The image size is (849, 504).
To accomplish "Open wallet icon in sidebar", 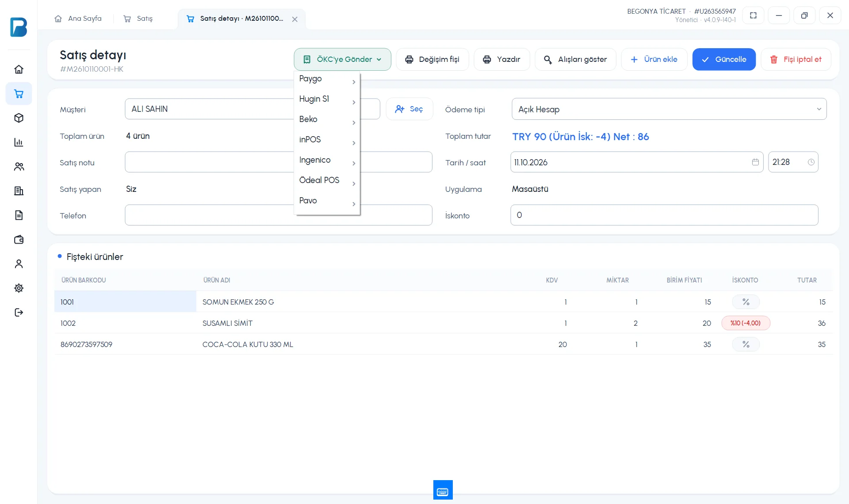I will 19,240.
